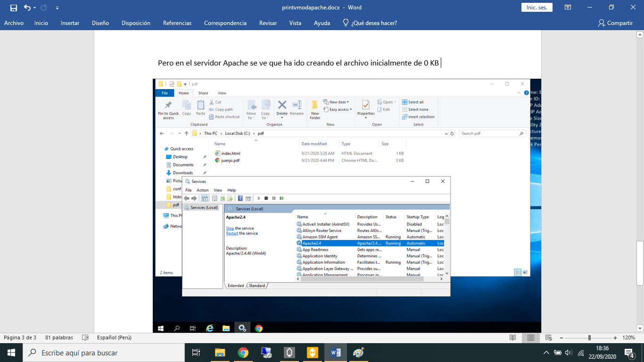Toggle the Print Layout view button
This screenshot has height=362, width=644.
tap(531, 337)
